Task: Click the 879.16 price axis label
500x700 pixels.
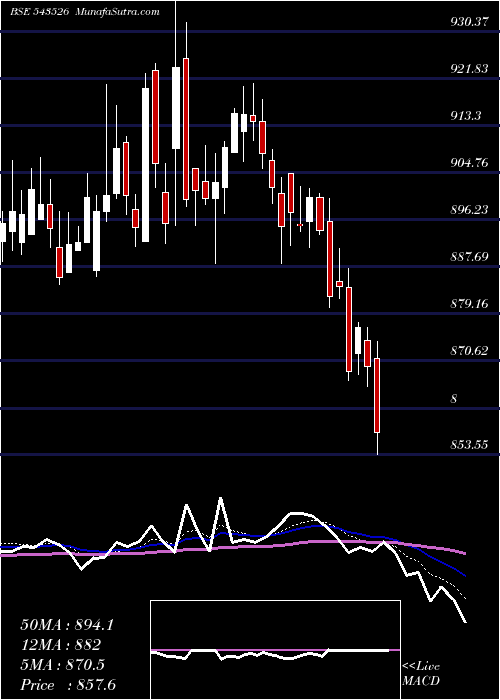Action: coord(469,304)
